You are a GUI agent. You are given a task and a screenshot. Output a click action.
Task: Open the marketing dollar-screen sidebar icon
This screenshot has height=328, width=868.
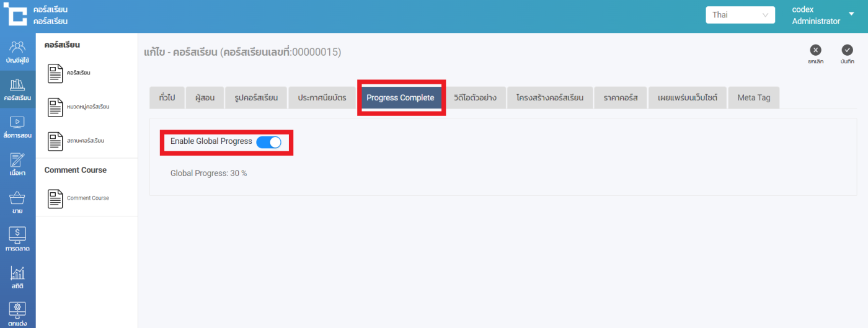pyautogui.click(x=17, y=236)
